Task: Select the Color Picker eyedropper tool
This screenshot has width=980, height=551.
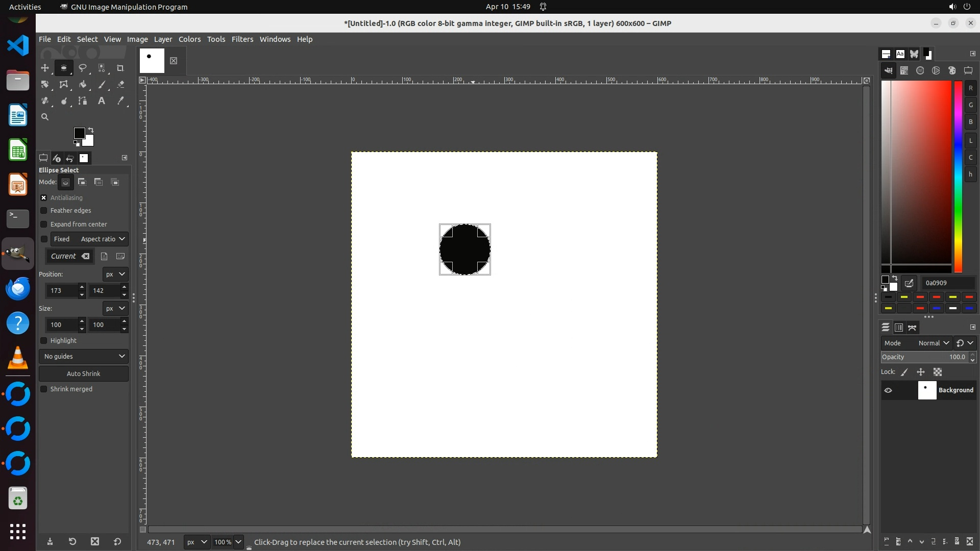Action: tap(120, 101)
